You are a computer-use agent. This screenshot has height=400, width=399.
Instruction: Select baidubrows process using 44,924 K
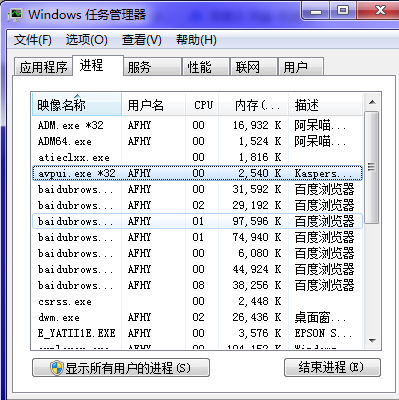coord(197,269)
